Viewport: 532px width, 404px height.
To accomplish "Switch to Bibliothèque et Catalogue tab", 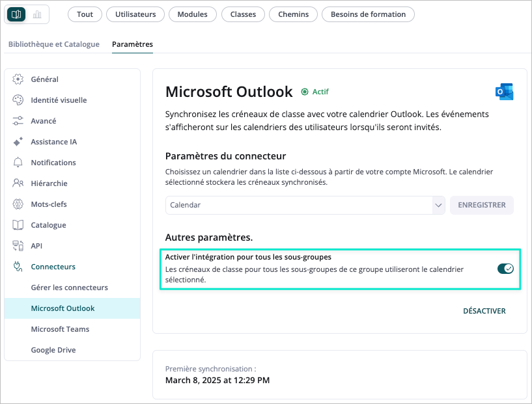I will tap(54, 44).
